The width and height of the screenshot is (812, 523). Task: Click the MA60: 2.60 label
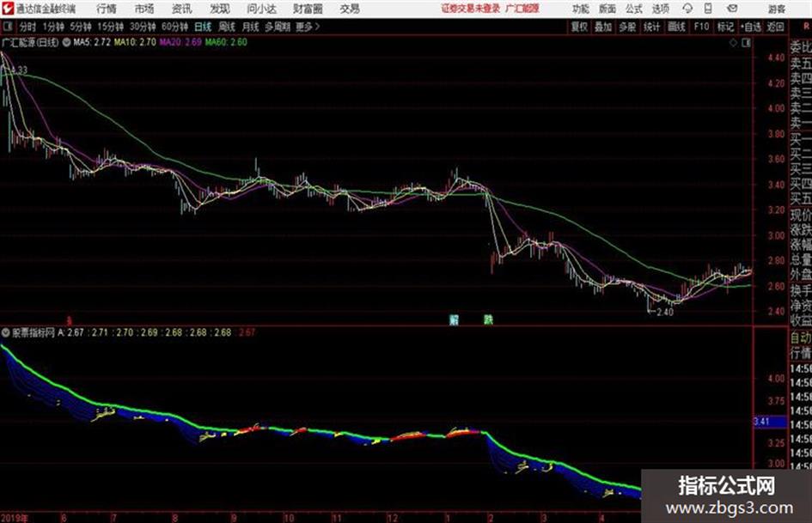tap(226, 42)
